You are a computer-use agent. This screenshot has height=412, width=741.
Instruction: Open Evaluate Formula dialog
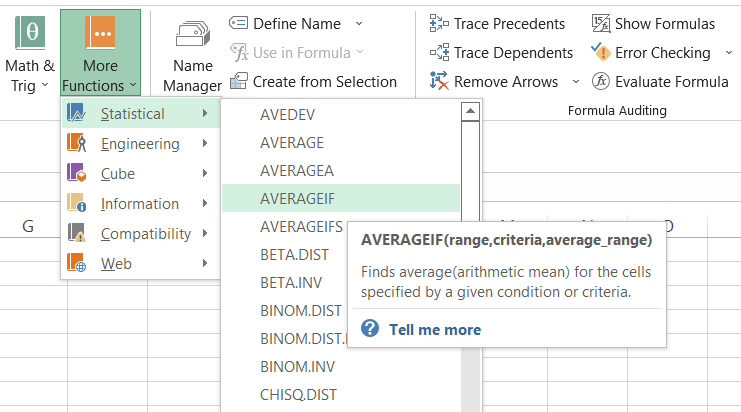click(660, 82)
